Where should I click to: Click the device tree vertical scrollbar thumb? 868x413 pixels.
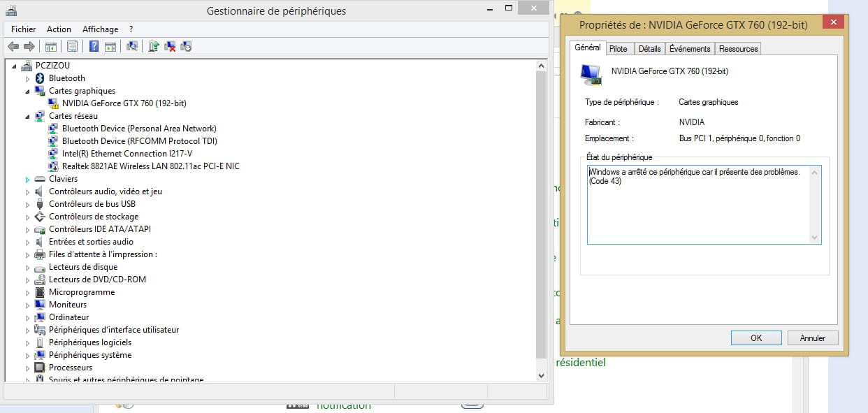coord(541,215)
